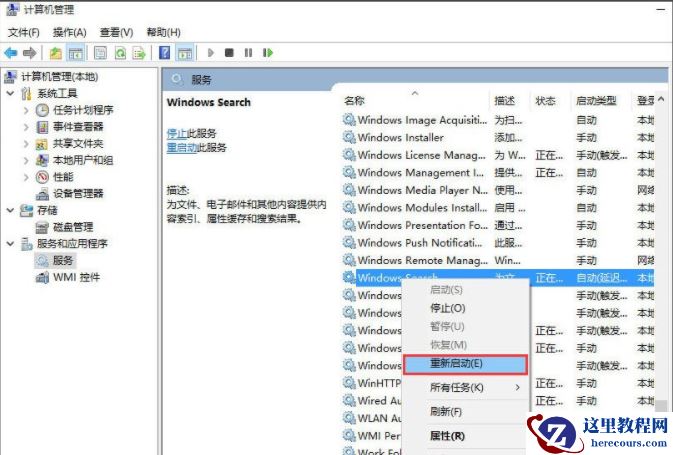Choose 刷新(F) in the context menu
This screenshot has height=455, width=673.
coord(465,412)
